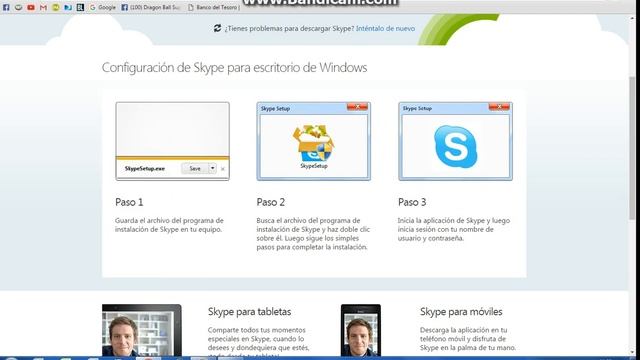
Task: Click the SkypeSetup installer box icon in Paso 2
Action: tap(313, 143)
